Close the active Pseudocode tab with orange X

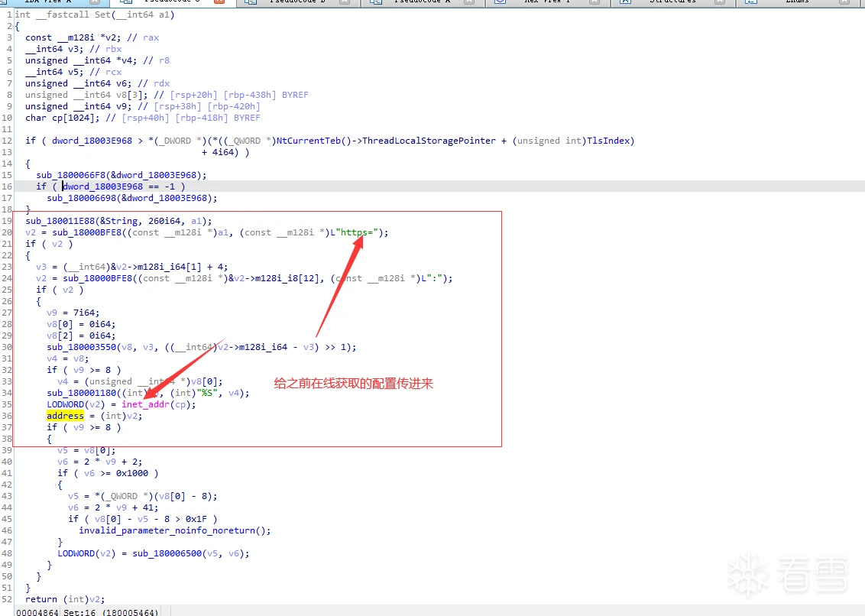(x=219, y=2)
